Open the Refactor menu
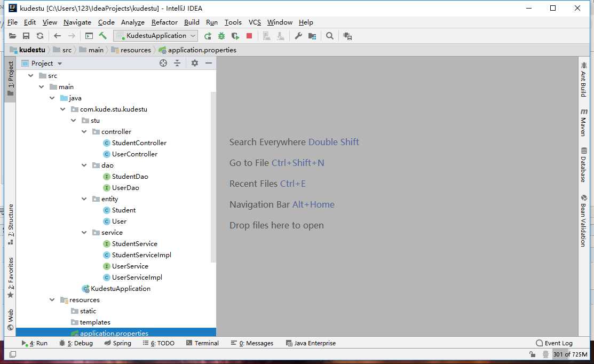Image resolution: width=594 pixels, height=364 pixels. [x=164, y=22]
